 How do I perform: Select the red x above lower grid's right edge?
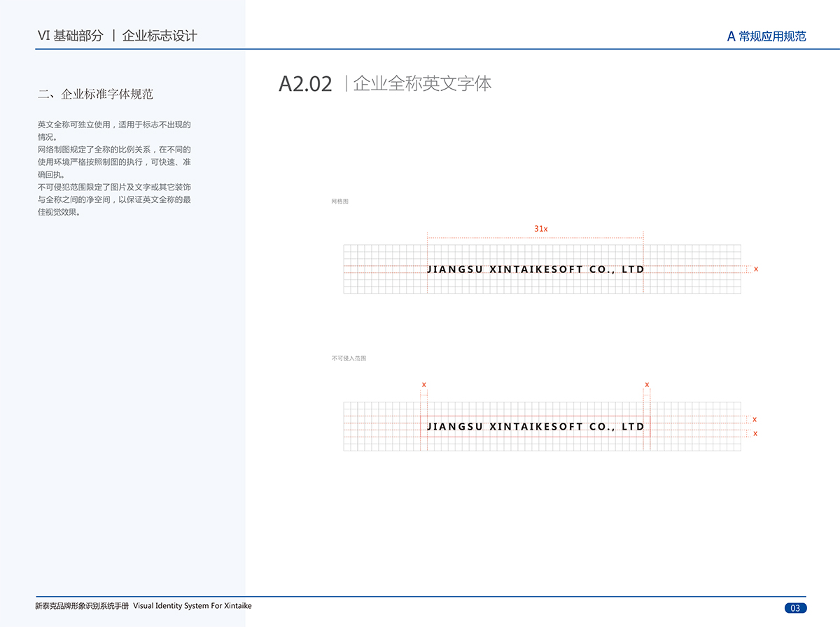[x=647, y=385]
